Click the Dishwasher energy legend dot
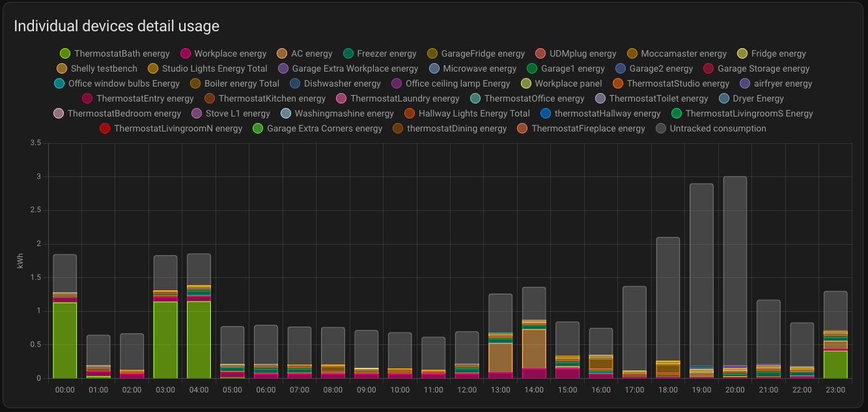Viewport: 868px width, 412px height. (x=295, y=84)
